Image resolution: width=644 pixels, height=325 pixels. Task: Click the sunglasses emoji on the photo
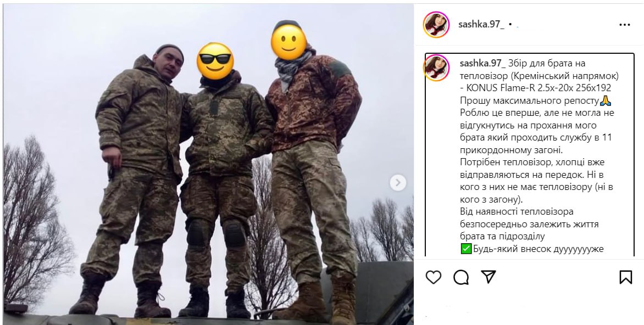tap(215, 61)
